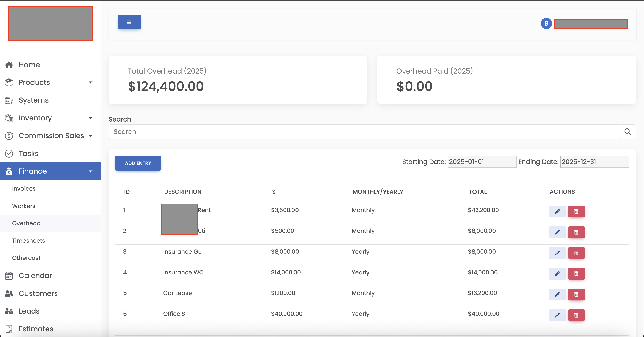Click the ADD ENTRY button

pos(138,163)
